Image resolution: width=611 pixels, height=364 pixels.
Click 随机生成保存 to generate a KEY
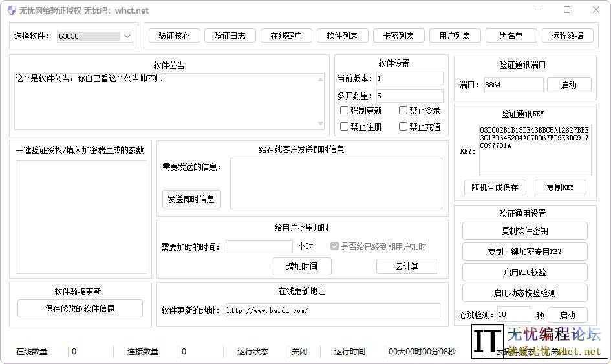pyautogui.click(x=495, y=187)
